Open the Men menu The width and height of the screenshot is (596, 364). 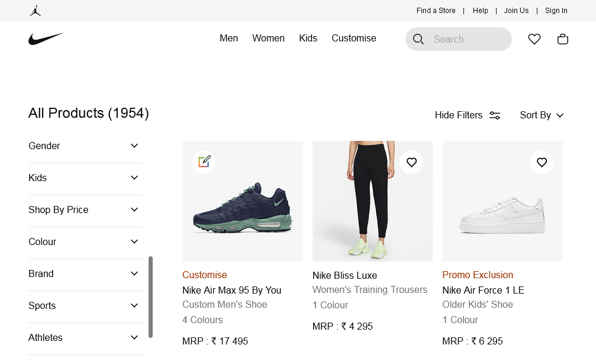coord(228,38)
